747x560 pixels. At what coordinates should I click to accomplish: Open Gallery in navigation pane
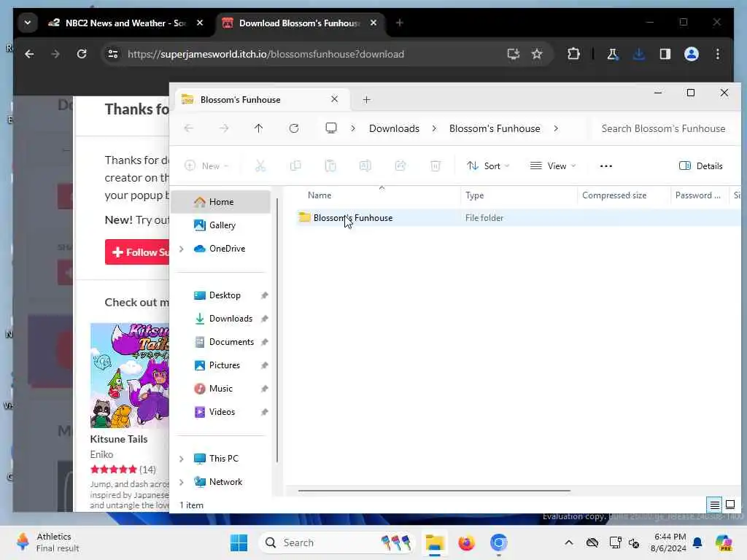222,225
